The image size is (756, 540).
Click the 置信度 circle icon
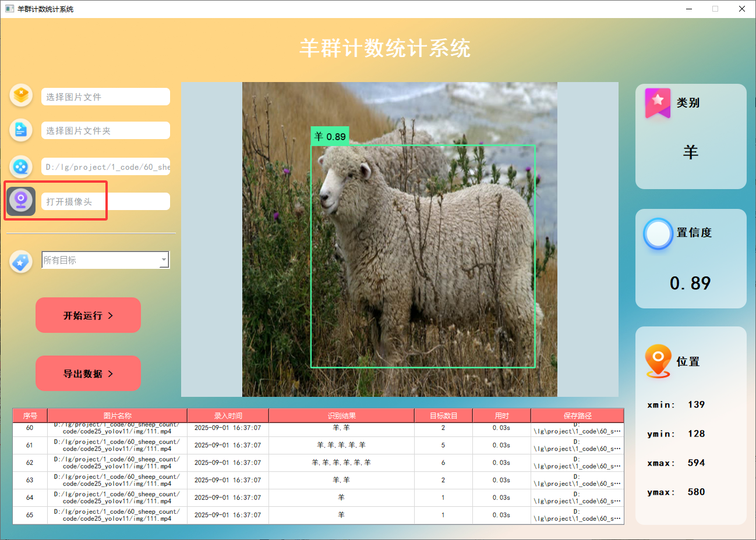(658, 234)
